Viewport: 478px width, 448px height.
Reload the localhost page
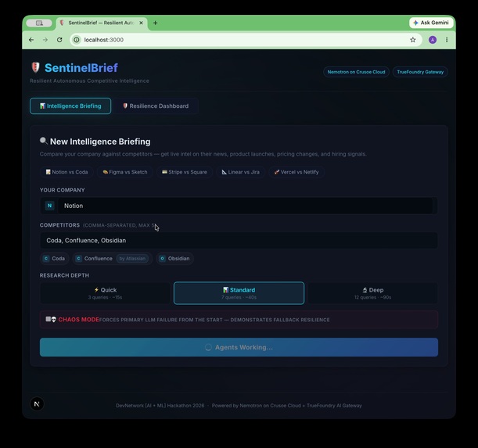tap(59, 40)
